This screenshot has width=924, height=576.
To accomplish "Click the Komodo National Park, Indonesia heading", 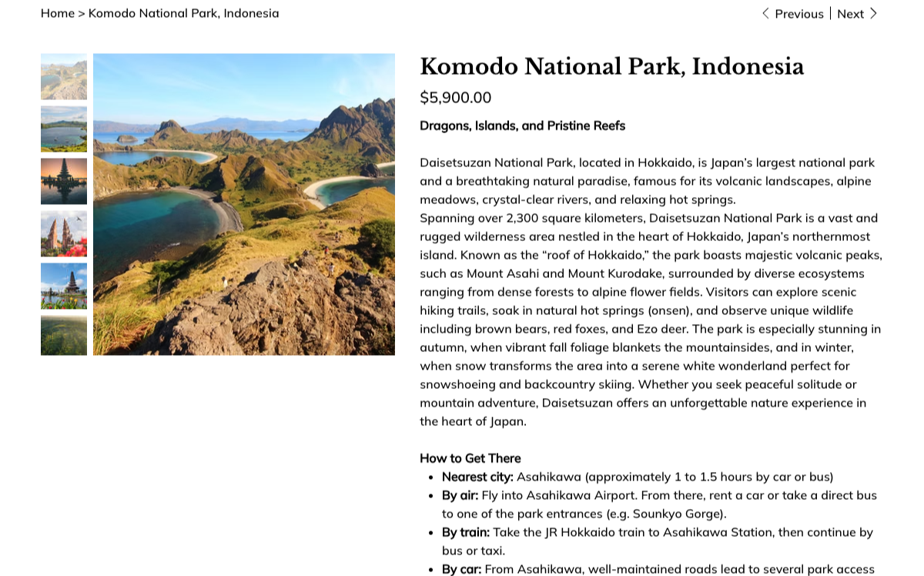I will 611,67.
